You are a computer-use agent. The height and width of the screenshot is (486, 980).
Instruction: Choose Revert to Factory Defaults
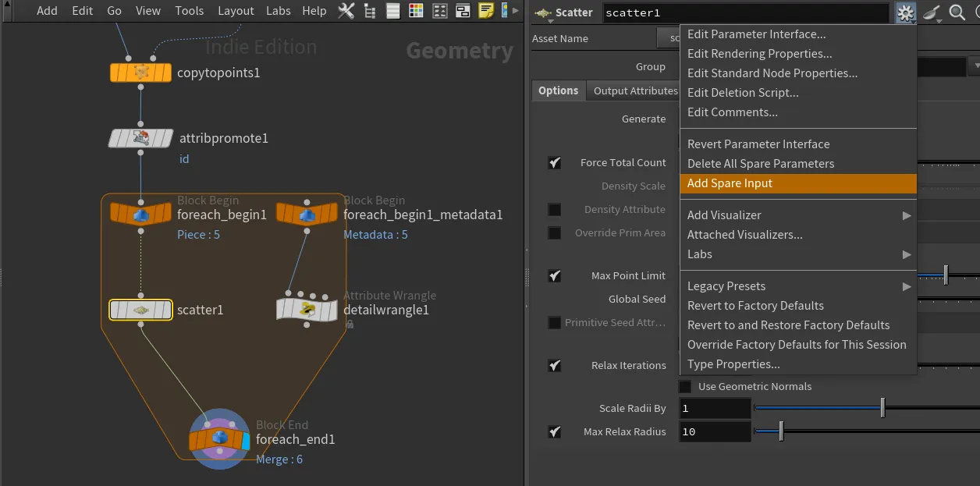pyautogui.click(x=798, y=306)
